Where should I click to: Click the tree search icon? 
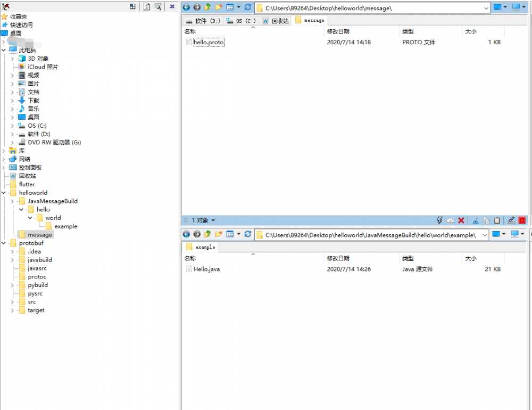click(158, 6)
